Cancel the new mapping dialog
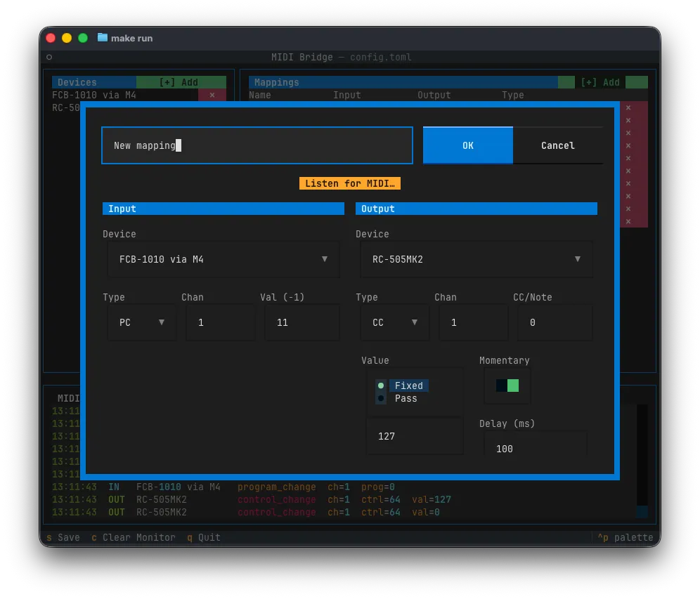Image resolution: width=700 pixels, height=599 pixels. [x=557, y=145]
